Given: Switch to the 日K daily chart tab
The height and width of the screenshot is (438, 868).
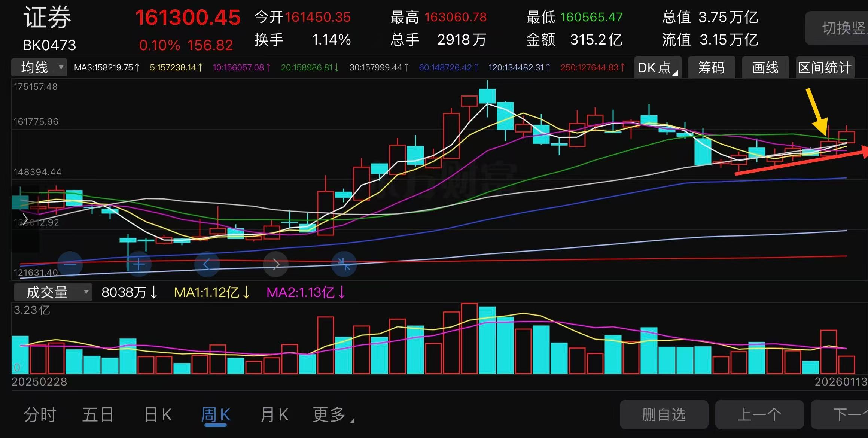Looking at the screenshot, I should point(158,414).
